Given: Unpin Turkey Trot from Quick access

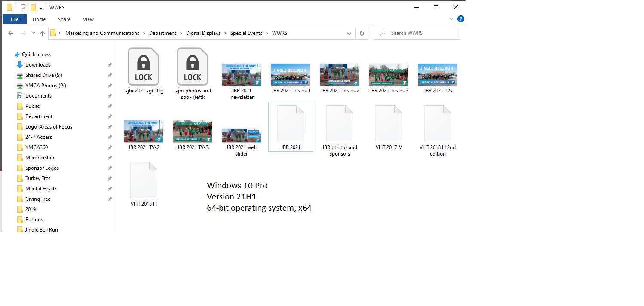Looking at the screenshot, I should click(x=110, y=178).
